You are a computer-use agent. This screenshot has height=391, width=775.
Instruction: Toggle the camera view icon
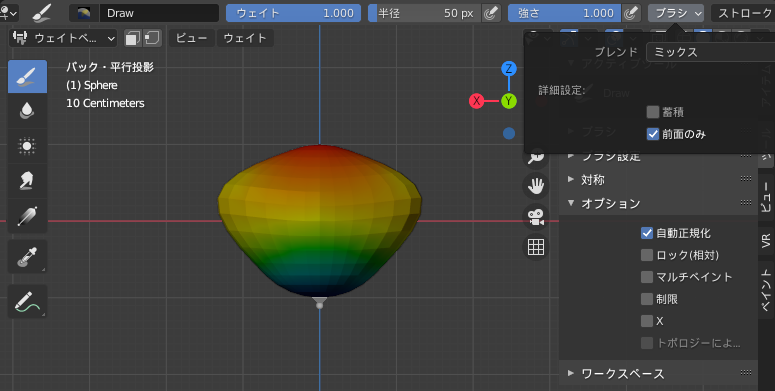coord(536,216)
